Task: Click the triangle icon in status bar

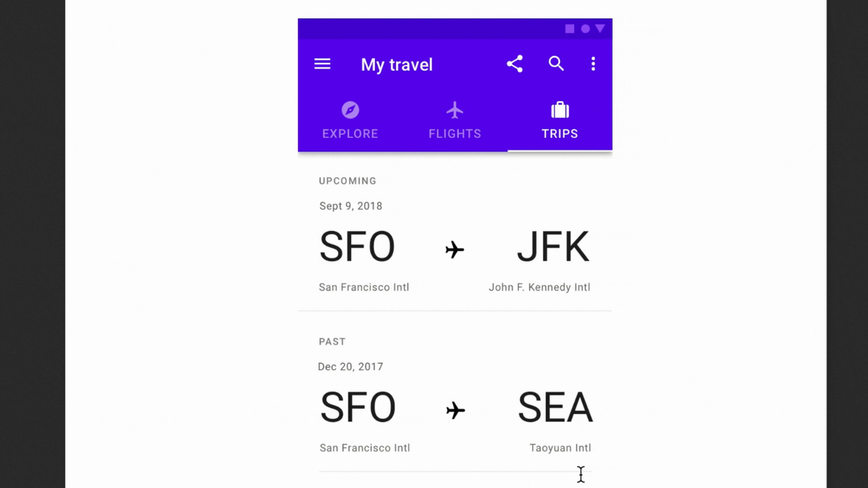Action: point(600,28)
